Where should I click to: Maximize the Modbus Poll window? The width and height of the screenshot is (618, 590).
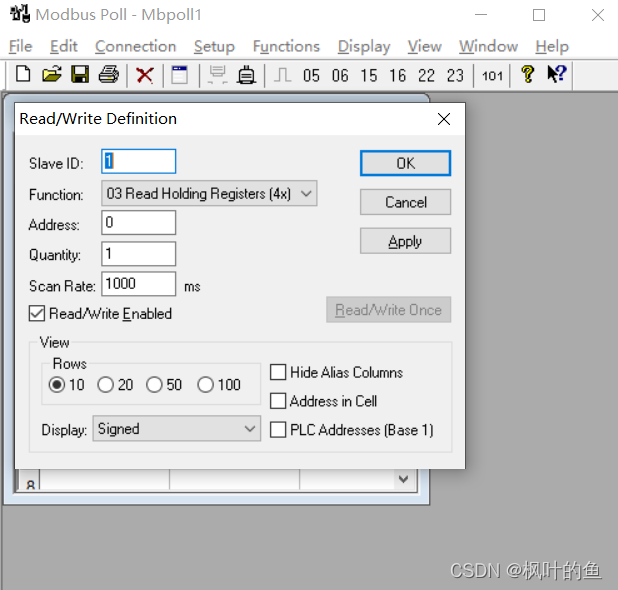pyautogui.click(x=539, y=15)
